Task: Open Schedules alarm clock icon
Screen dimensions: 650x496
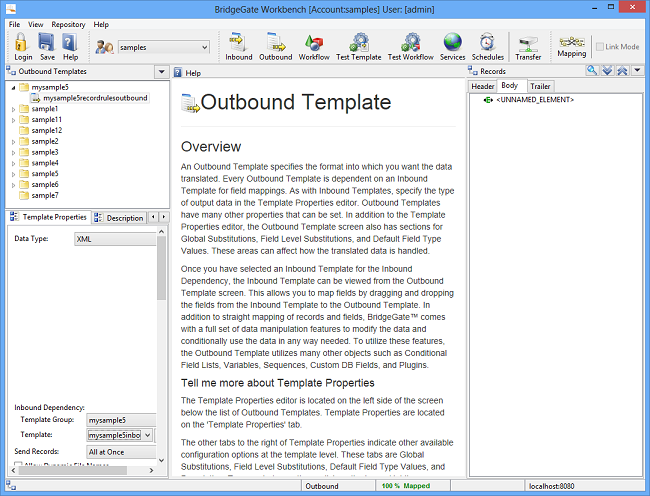Action: pyautogui.click(x=487, y=42)
